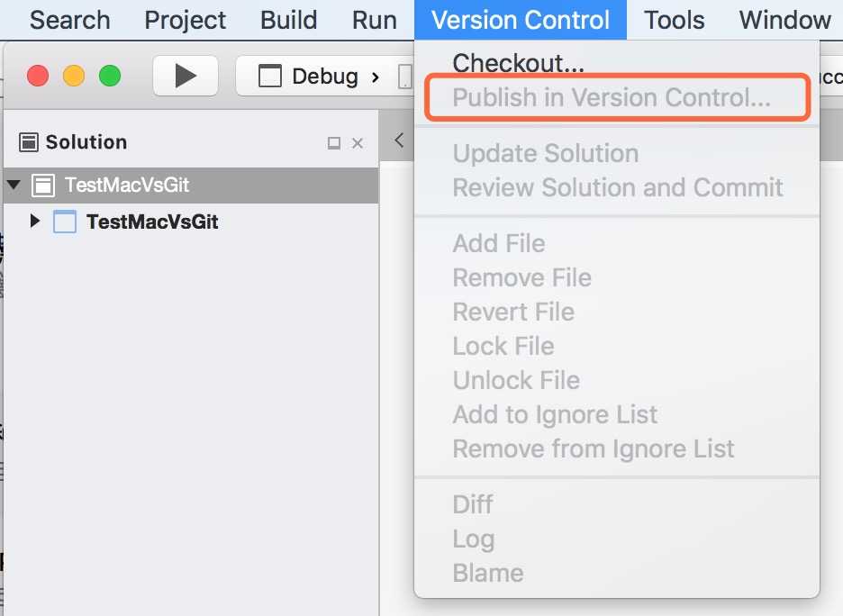This screenshot has height=616, width=843.
Task: Click the Solution pad header icon
Action: click(29, 142)
